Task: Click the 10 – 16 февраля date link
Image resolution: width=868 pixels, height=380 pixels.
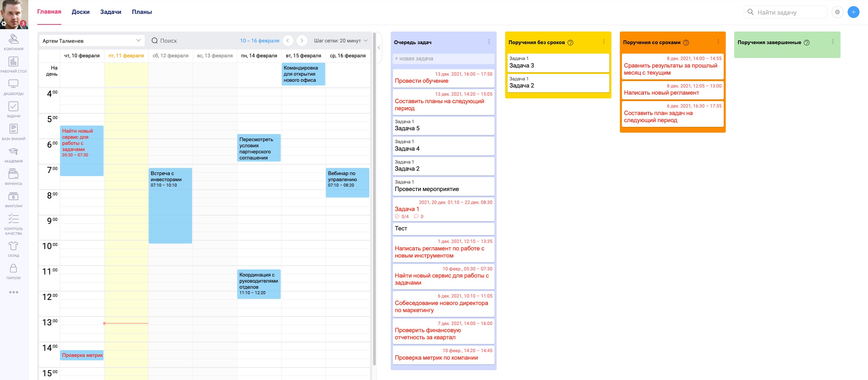Action: coord(259,41)
